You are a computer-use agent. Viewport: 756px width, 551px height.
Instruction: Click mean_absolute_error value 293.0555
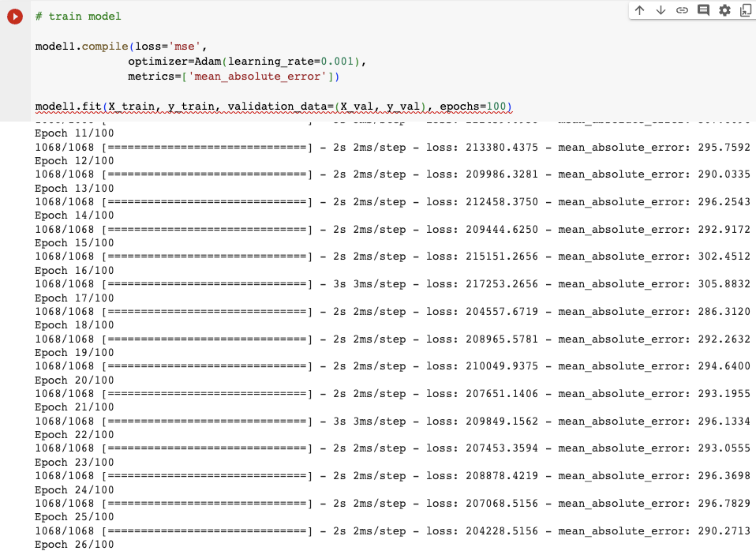(x=724, y=448)
